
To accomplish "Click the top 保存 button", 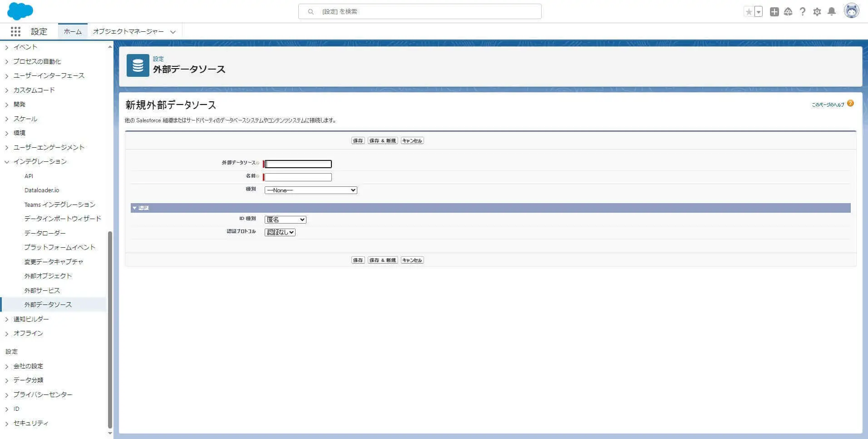I will tap(358, 141).
